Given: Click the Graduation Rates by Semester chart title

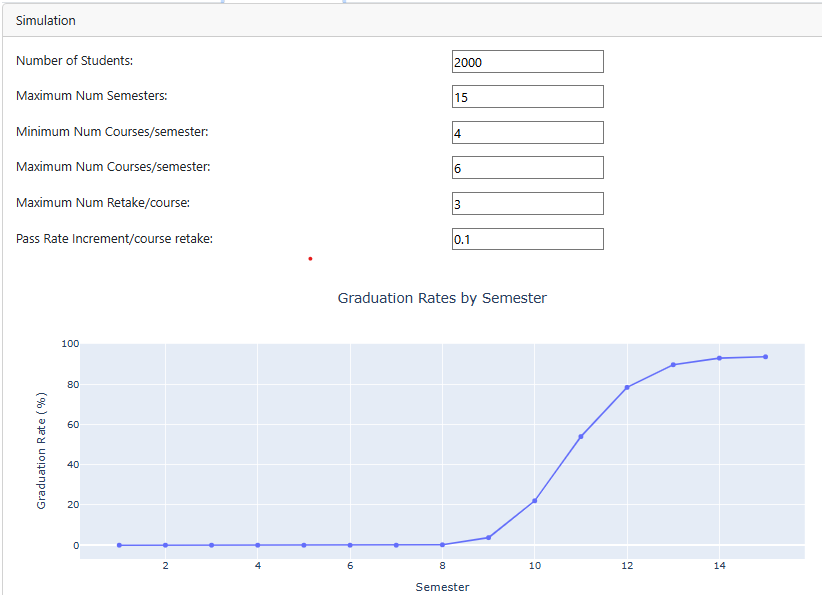Looking at the screenshot, I should point(442,298).
